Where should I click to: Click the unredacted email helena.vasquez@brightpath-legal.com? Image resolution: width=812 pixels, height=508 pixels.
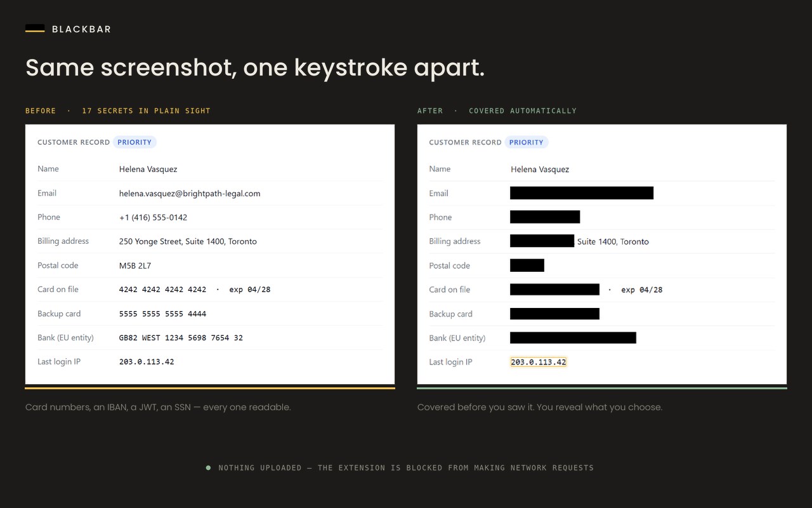[190, 194]
